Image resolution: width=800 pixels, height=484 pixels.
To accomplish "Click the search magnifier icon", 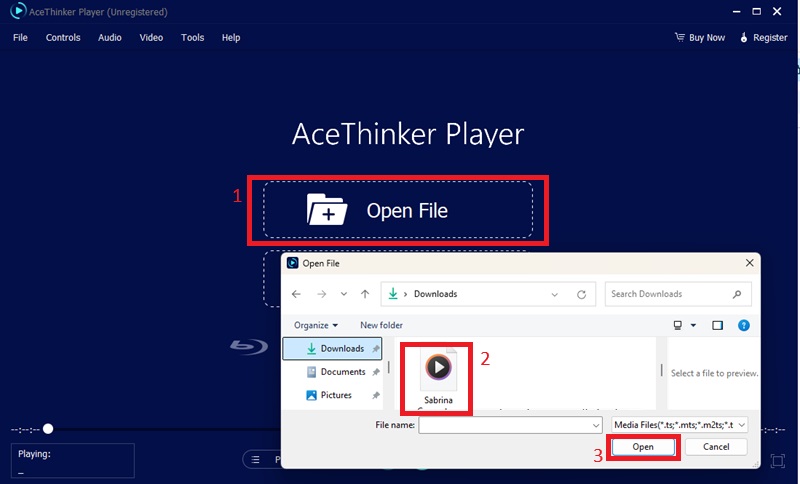I will 737,294.
